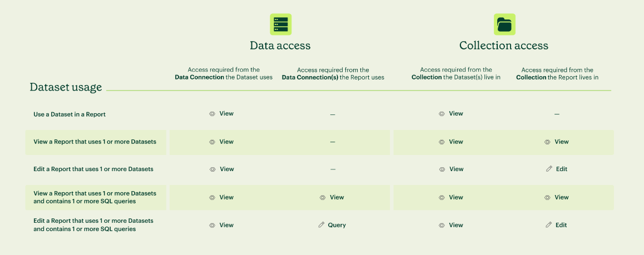644x255 pixels.
Task: Select label 'View a Report … and contains SQL queries'
Action: (95, 197)
